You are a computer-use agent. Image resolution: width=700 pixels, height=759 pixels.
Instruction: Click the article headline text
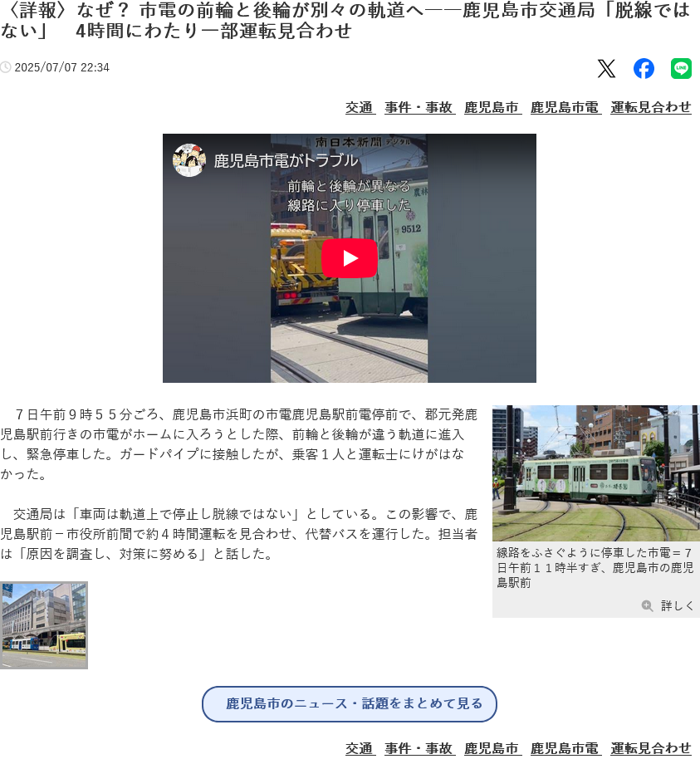(345, 20)
